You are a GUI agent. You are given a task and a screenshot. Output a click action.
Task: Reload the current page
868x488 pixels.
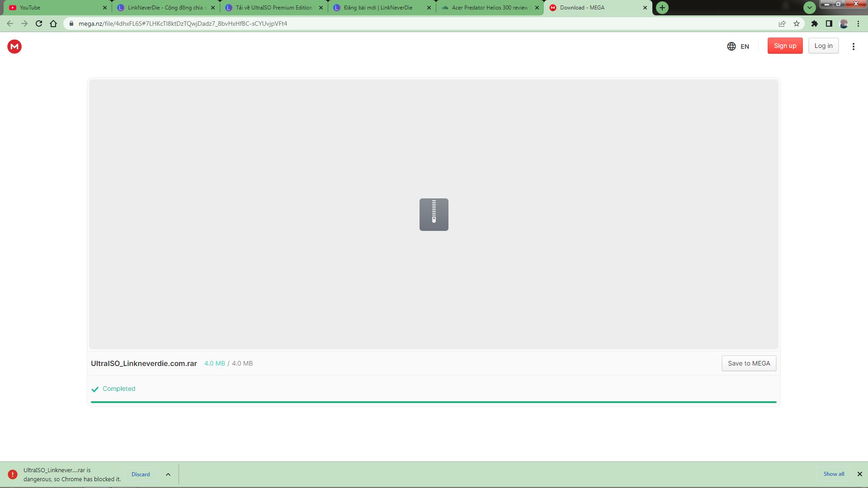[x=38, y=23]
